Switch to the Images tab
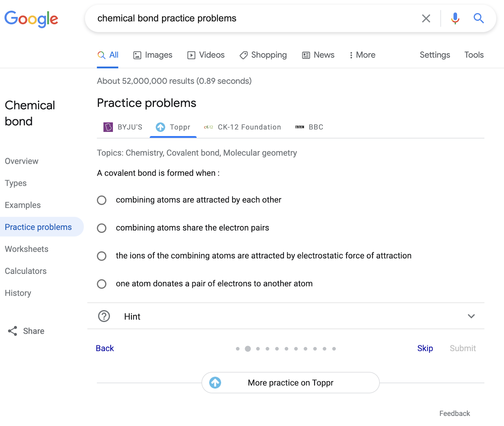 tap(152, 55)
